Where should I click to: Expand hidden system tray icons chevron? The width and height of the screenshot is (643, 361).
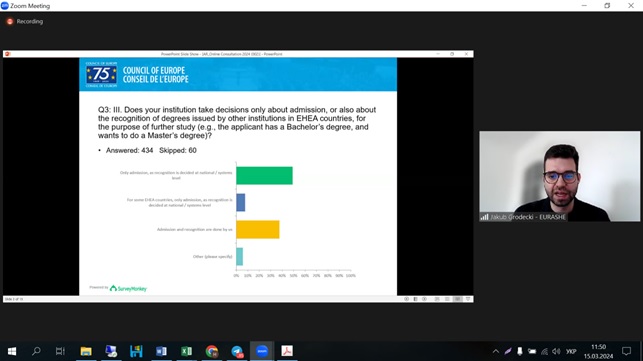pyautogui.click(x=496, y=351)
